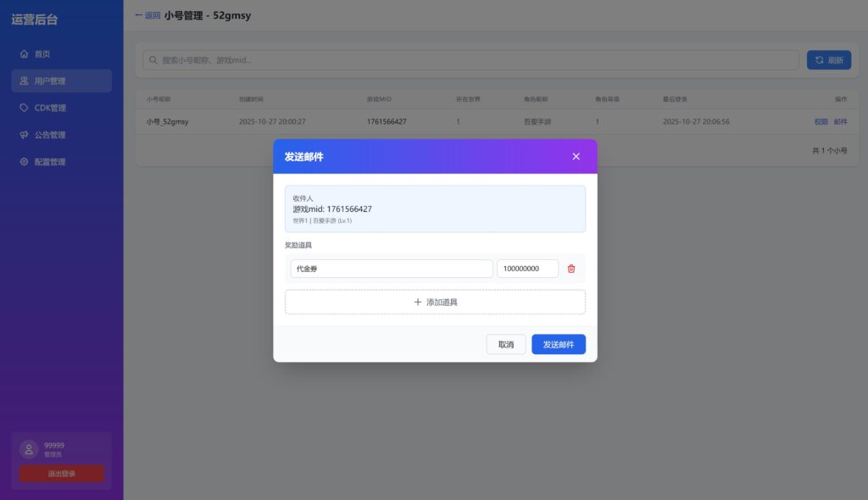Cancel the dialog with 取消
Viewport: 868px width, 500px height.
click(x=505, y=344)
